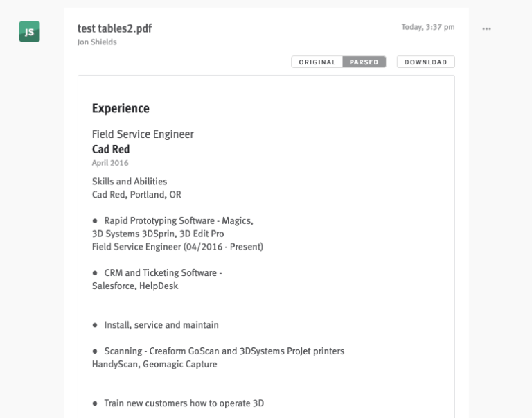Click the uploader name Jon Shields
This screenshot has width=532, height=418.
97,42
